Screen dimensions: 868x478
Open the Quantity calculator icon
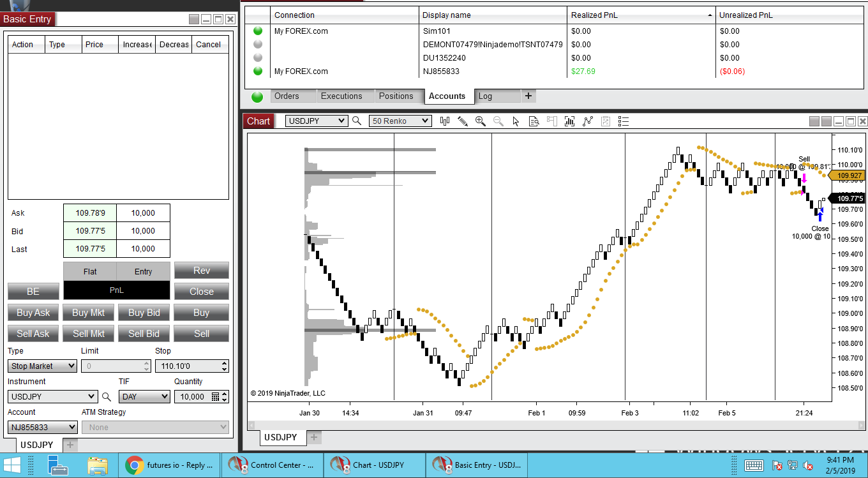[216, 396]
